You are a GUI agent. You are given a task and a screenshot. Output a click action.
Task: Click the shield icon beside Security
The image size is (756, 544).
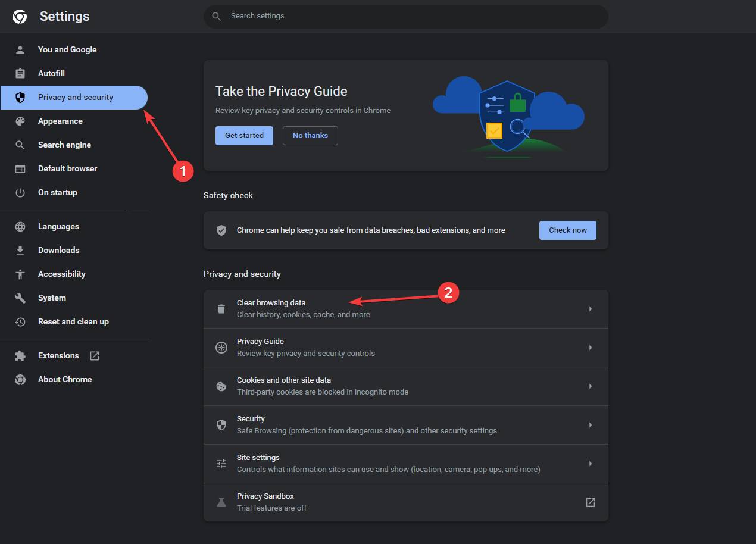pyautogui.click(x=221, y=424)
